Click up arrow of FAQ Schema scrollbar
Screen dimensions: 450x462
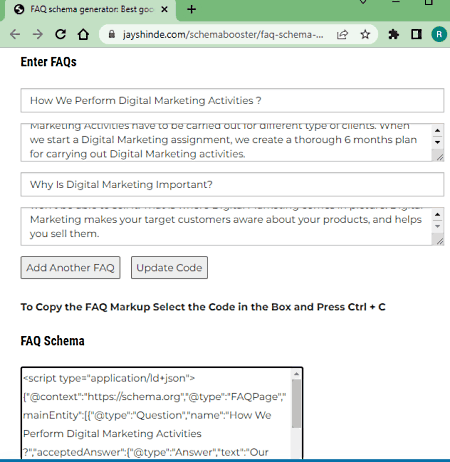(296, 374)
